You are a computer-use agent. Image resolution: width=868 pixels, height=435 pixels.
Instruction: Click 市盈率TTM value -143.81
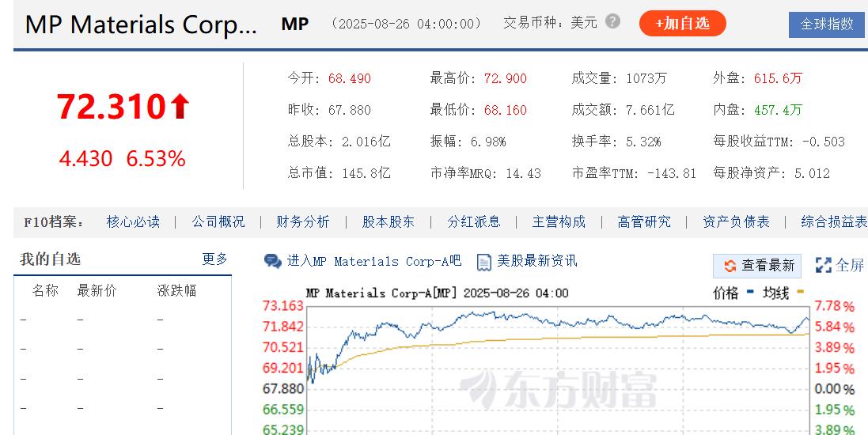click(x=670, y=173)
